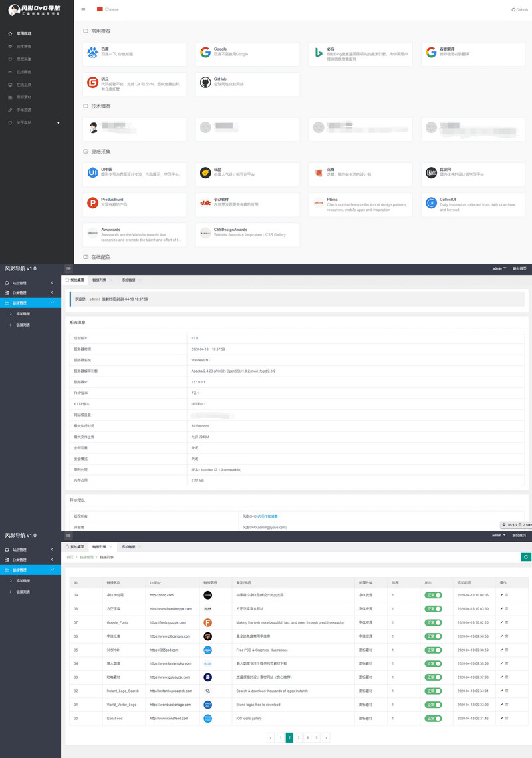The image size is (532, 758).
Task: Collapse sidebar via hamburger in dashboard panel
Action: click(x=68, y=268)
